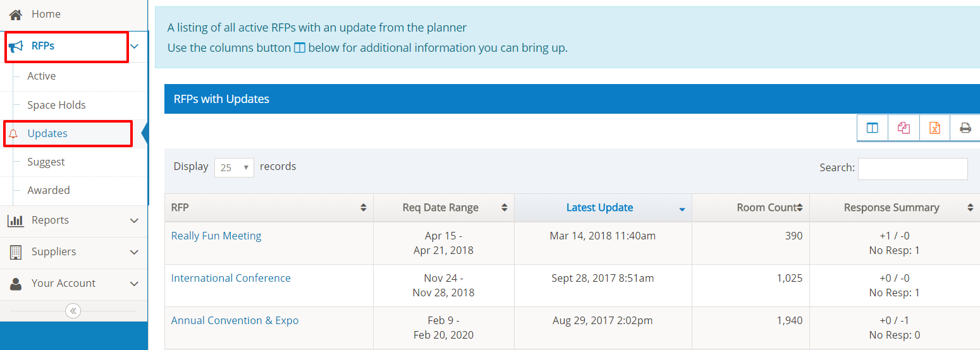Collapse the sidebar with the double-chevron icon
This screenshot has height=350, width=980.
[x=73, y=311]
